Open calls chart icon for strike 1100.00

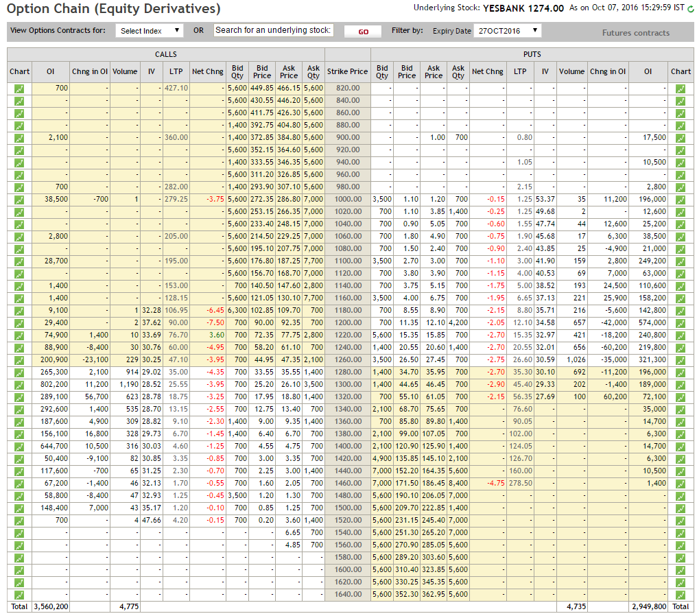tap(19, 261)
